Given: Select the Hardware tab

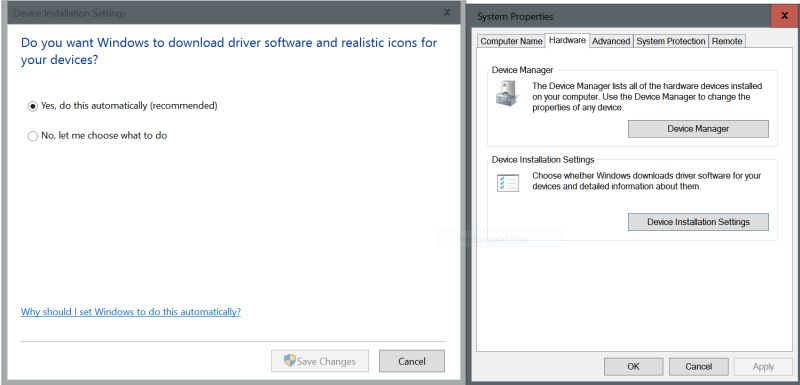Looking at the screenshot, I should coord(567,40).
